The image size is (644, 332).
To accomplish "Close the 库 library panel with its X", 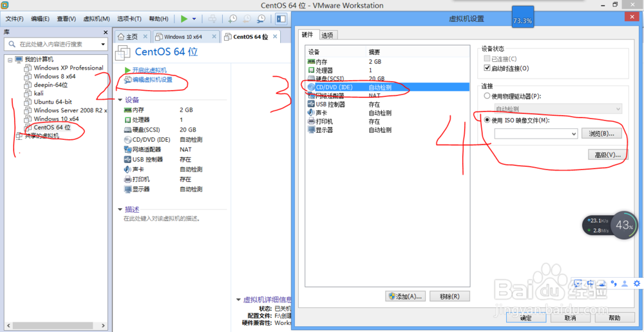I will pyautogui.click(x=105, y=32).
